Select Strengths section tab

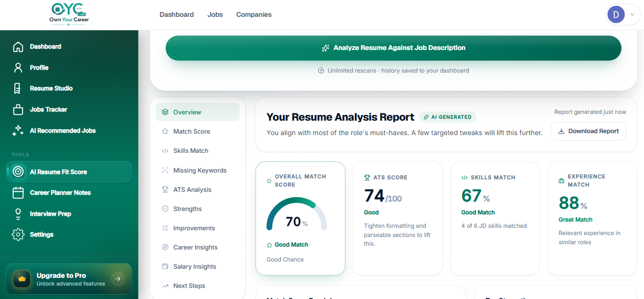[198, 209]
